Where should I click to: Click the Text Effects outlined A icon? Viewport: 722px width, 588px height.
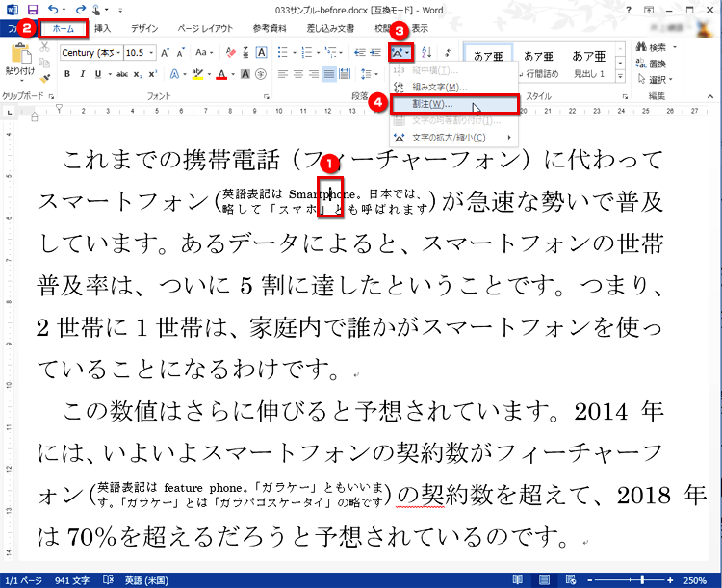tap(174, 74)
